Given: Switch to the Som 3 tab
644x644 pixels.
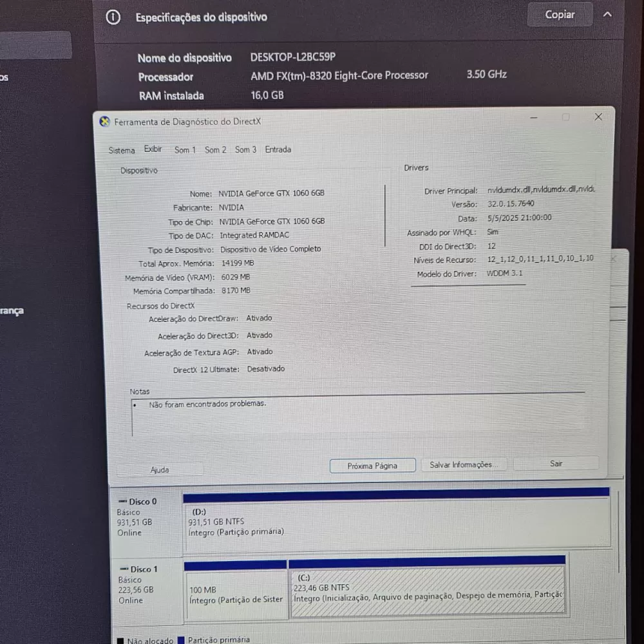Looking at the screenshot, I should click(x=245, y=149).
